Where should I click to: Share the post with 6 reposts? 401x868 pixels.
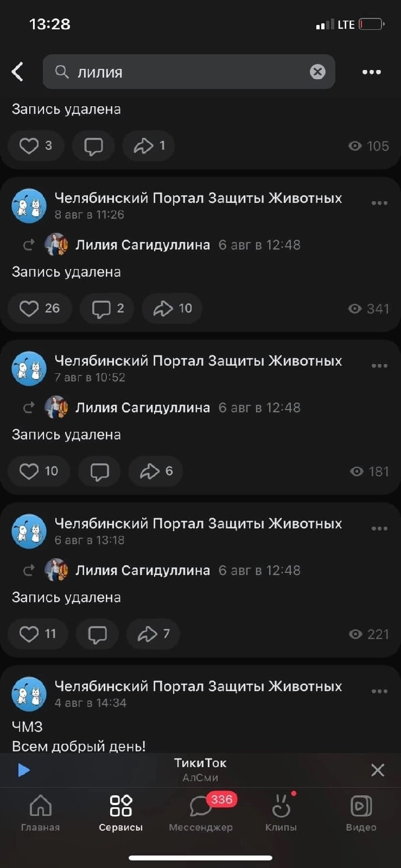[x=156, y=471]
